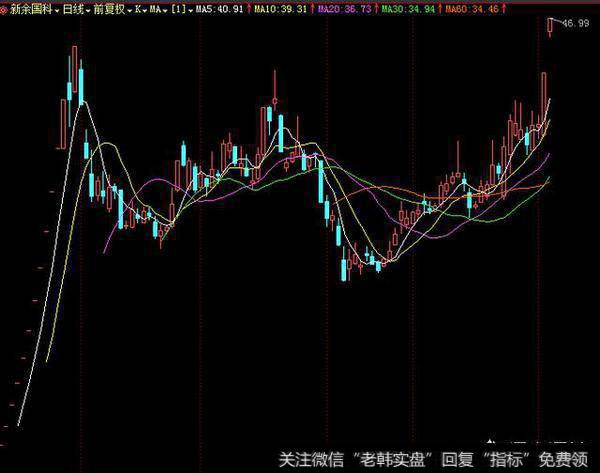Screen dimensions: 600x473
Task: Select the MA5:40.91 moving average label
Action: 218,8
